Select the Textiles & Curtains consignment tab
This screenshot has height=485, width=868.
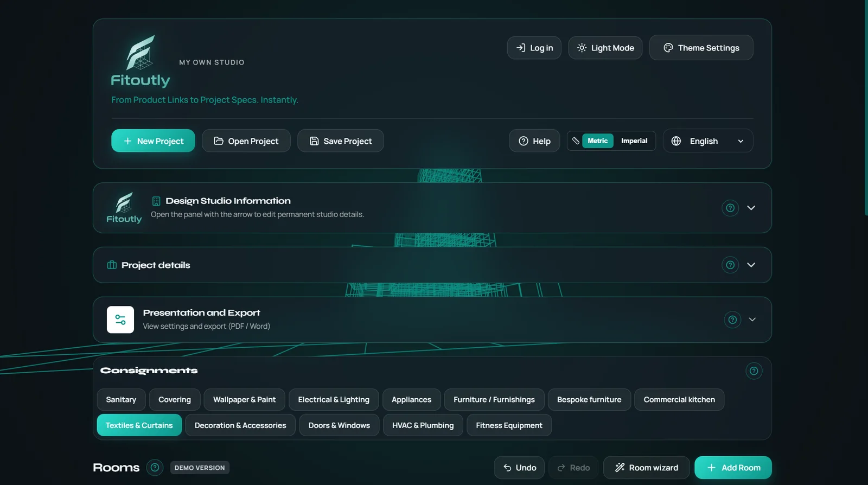coord(139,425)
